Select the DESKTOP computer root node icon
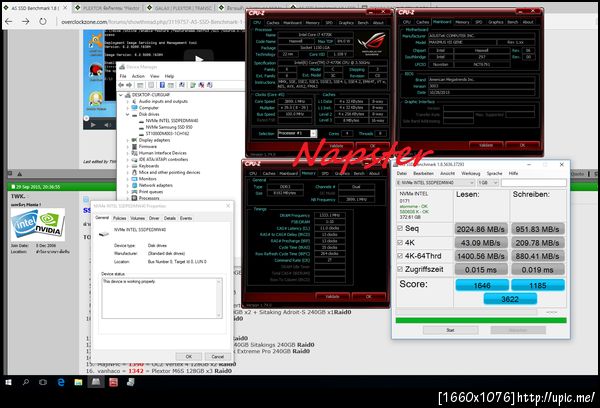This screenshot has height=408, width=600. (x=127, y=95)
